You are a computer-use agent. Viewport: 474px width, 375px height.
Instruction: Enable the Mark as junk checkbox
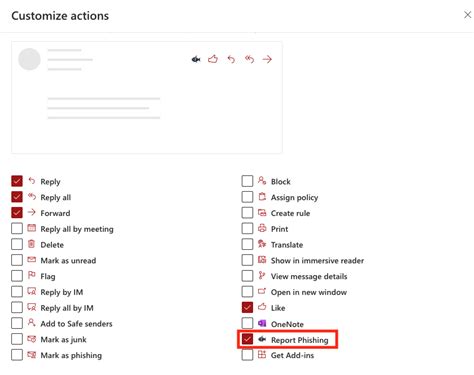[17, 339]
